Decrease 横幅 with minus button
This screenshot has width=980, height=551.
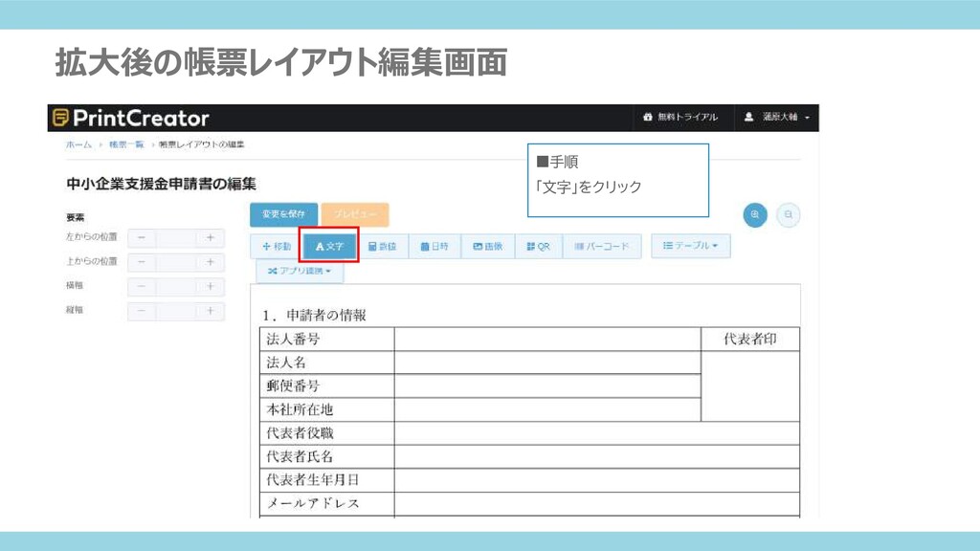142,286
